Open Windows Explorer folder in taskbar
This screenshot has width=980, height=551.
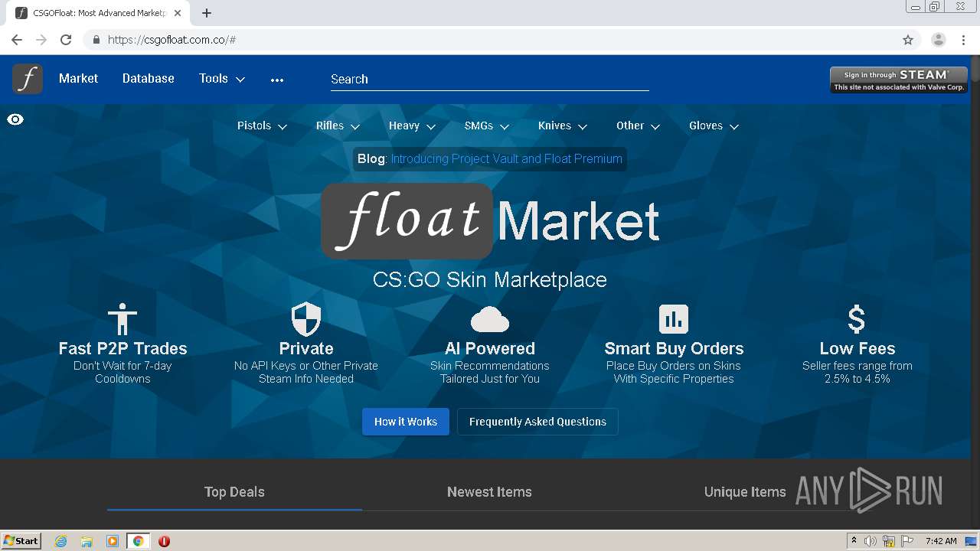87,541
